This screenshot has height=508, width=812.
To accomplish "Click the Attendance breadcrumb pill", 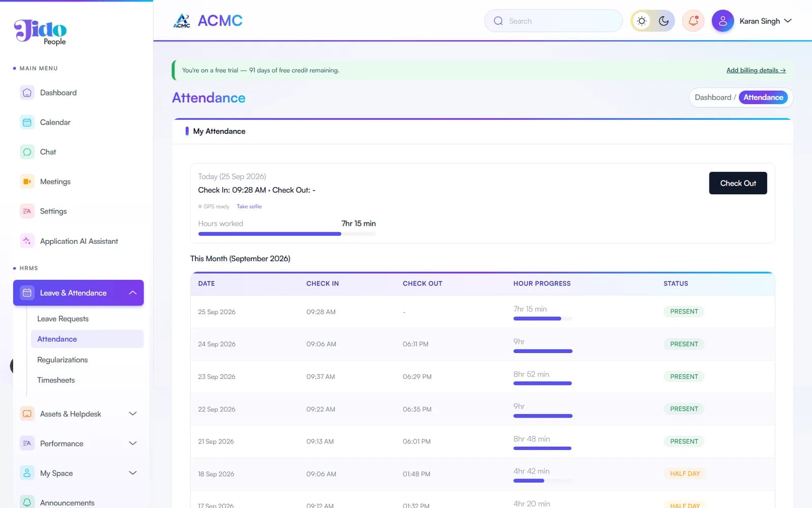I will (763, 98).
